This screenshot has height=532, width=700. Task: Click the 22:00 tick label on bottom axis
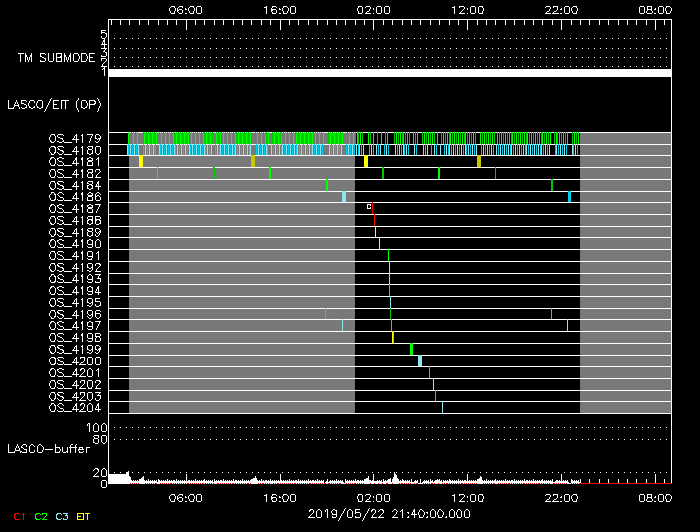pyautogui.click(x=561, y=497)
